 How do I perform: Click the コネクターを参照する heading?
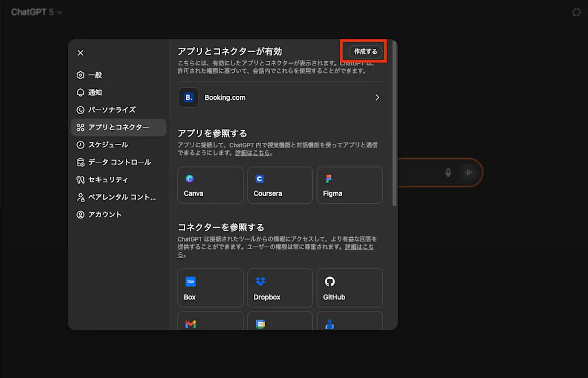coord(221,227)
